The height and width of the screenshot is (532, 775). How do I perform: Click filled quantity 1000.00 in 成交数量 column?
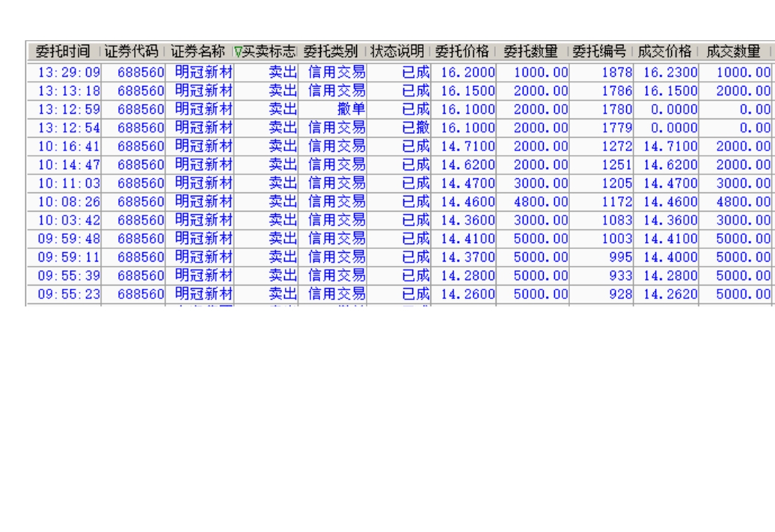[x=744, y=72]
